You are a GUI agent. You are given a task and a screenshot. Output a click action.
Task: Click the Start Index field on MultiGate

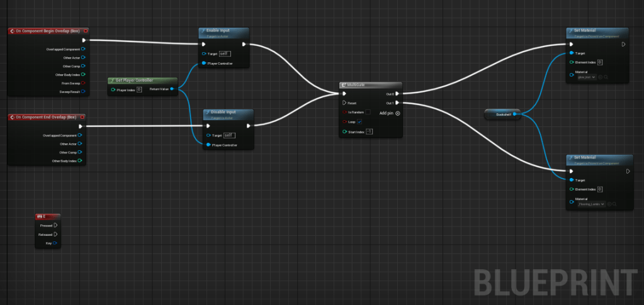pyautogui.click(x=369, y=131)
